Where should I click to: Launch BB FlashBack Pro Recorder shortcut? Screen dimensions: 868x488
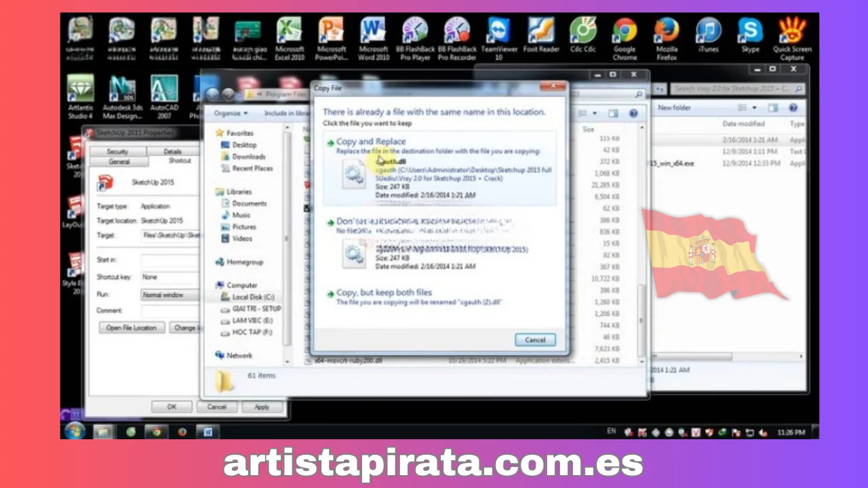pyautogui.click(x=457, y=39)
